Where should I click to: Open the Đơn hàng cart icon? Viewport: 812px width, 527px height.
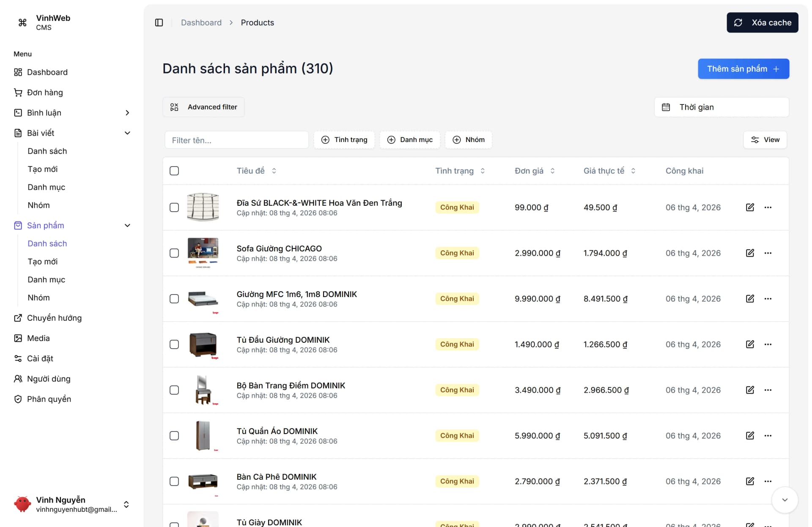coord(18,92)
